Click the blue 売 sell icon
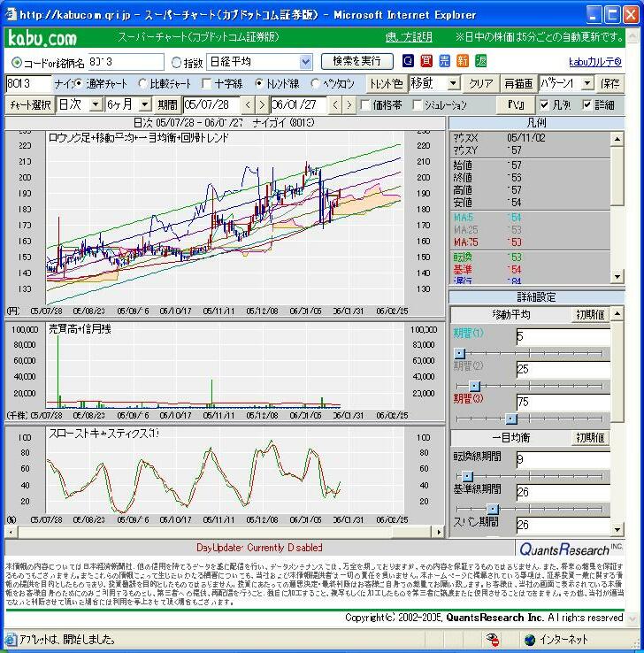 pos(445,61)
